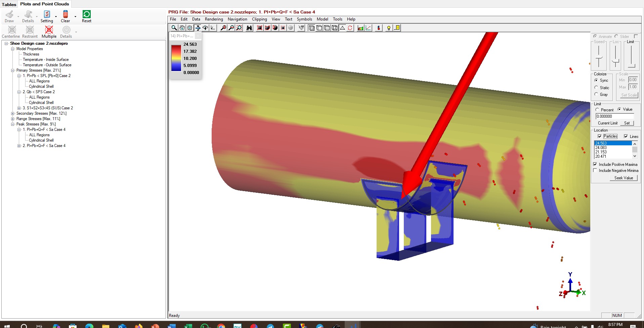Uncheck the Lines checkbox
644x328 pixels.
coord(626,136)
